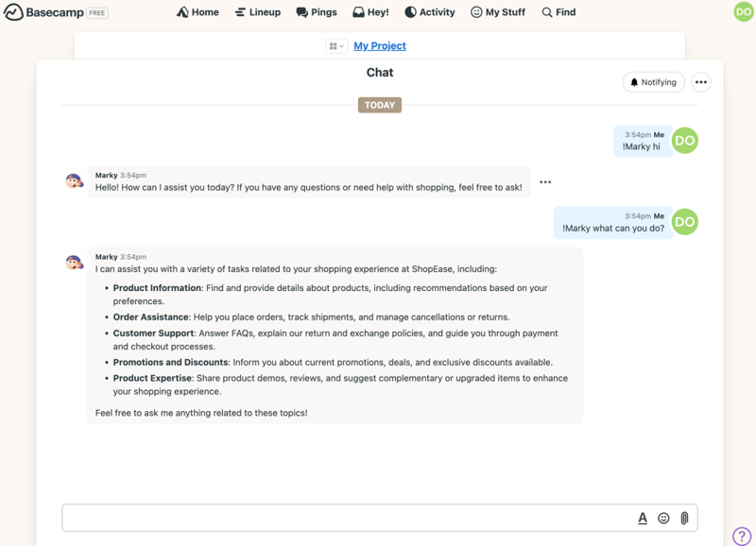Open Pings conversations
Viewport: 756px width, 546px height.
point(317,12)
